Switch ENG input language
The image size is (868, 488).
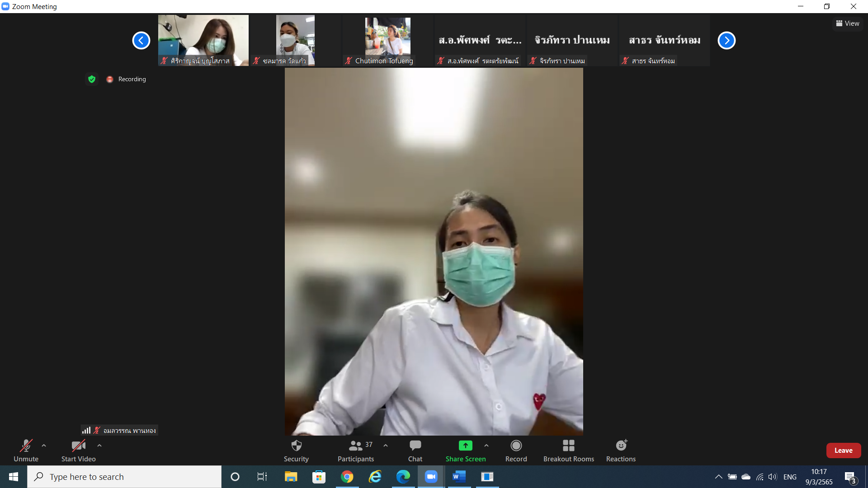(790, 477)
